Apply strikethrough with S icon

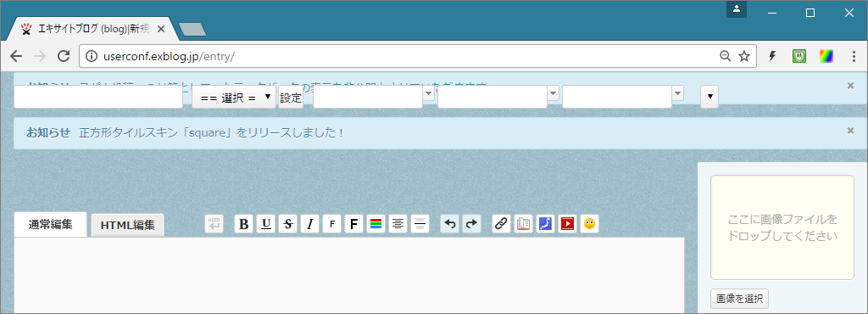tap(288, 224)
